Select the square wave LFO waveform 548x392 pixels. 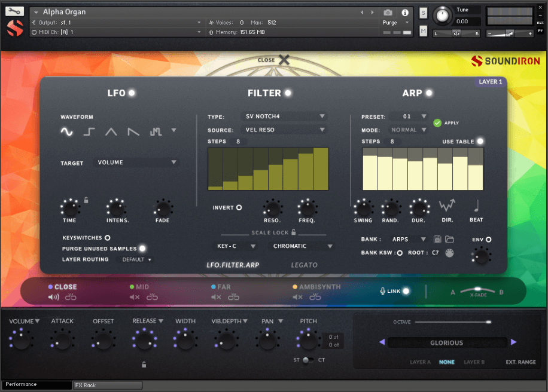click(89, 132)
